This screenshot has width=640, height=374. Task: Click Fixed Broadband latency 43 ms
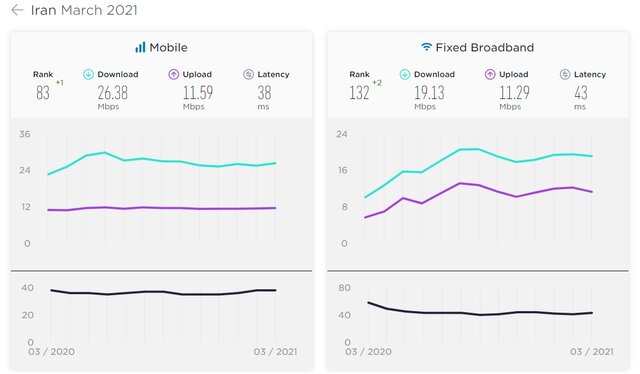pyautogui.click(x=580, y=97)
